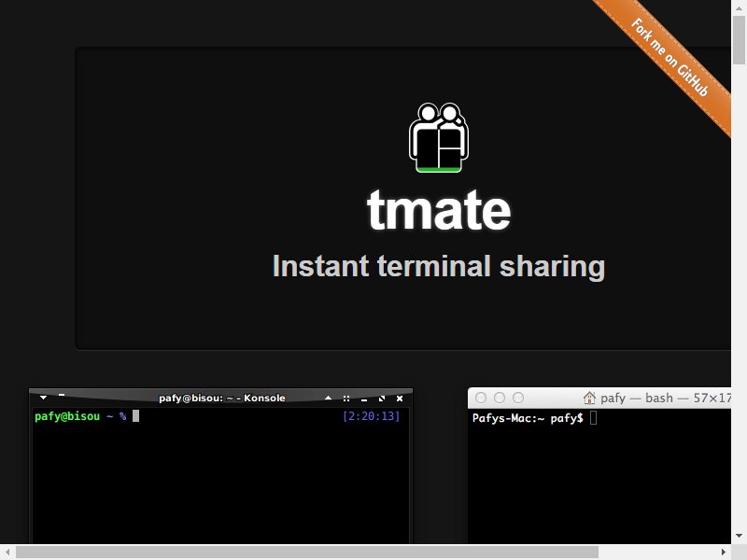Click the Konsole title 'pafy@bisou: ~ - Konsole'
The width and height of the screenshot is (747, 560).
pyautogui.click(x=222, y=399)
